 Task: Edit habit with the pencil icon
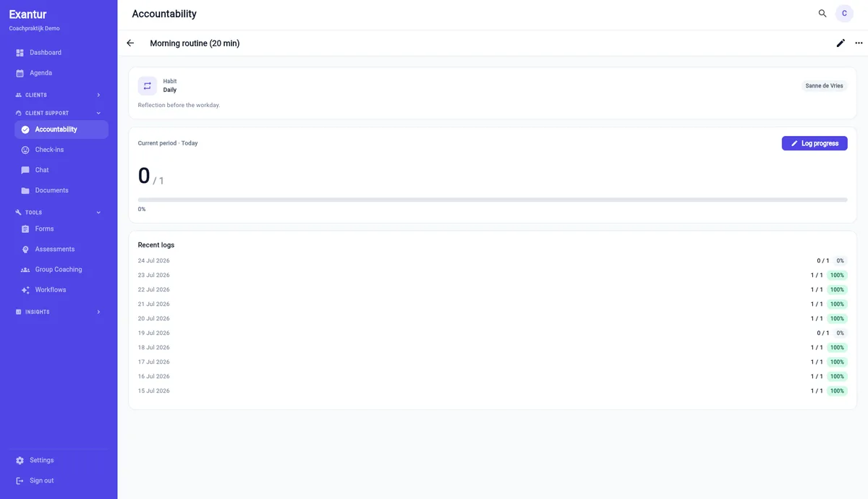(841, 43)
